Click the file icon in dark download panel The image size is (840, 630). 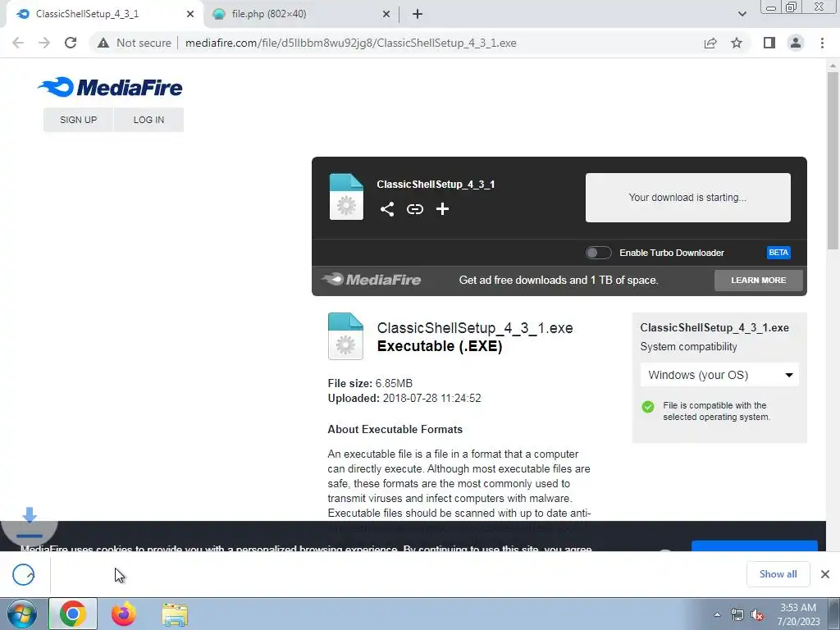point(346,197)
